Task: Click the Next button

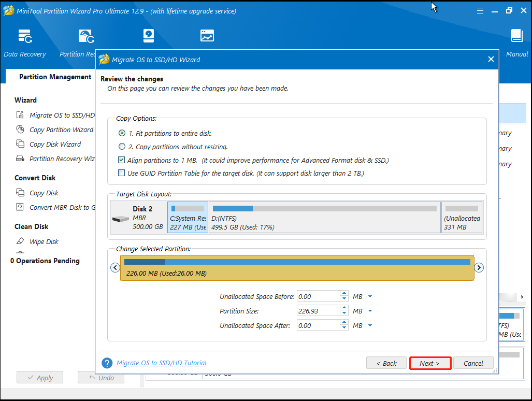Action: (x=430, y=363)
